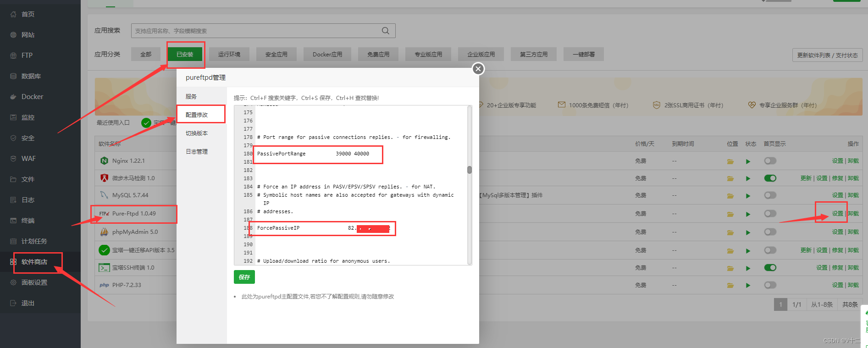This screenshot has width=868, height=348.
Task: Open 切换版本 tab in pureftpd dialog
Action: click(201, 133)
